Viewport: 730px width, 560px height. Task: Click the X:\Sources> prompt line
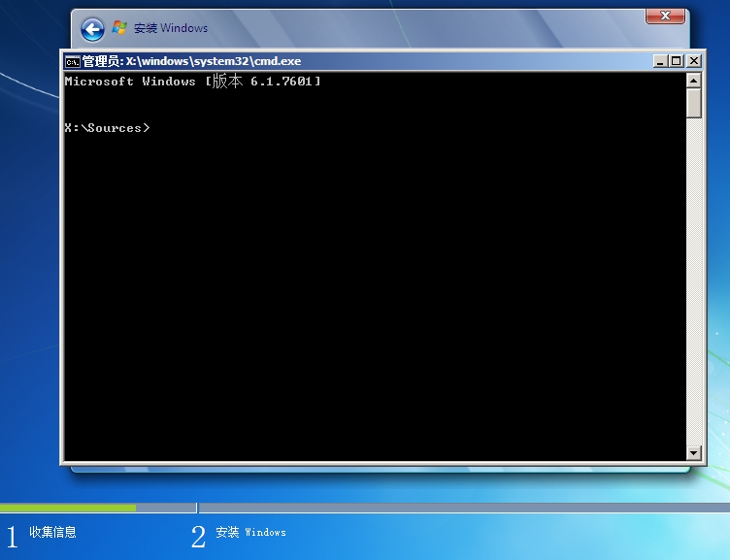(x=107, y=128)
